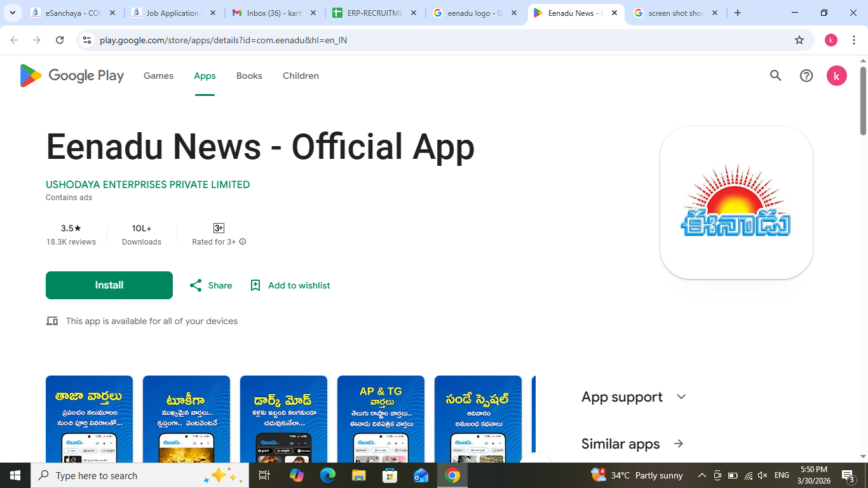Bookmark this page with the star icon
This screenshot has width=868, height=488.
[799, 40]
